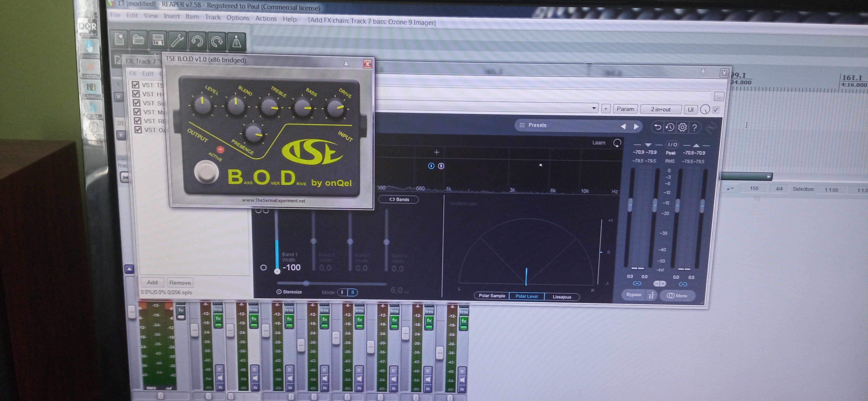Switch to the Lissajous vectorscope tab
868x401 pixels.
562,297
